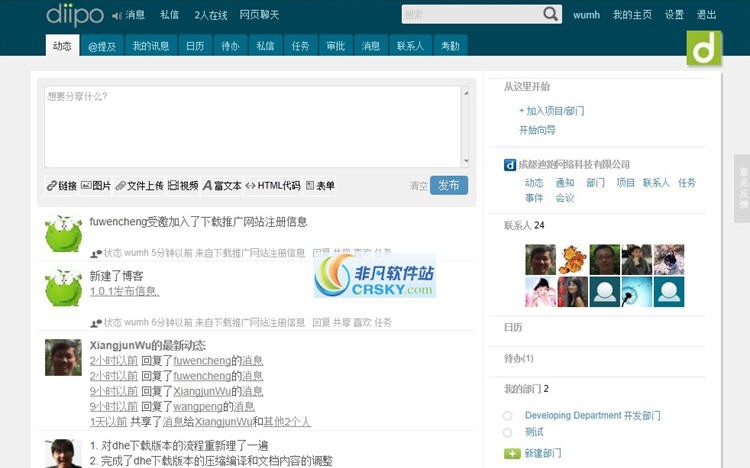Start the 开始向导 guide

tap(538, 130)
